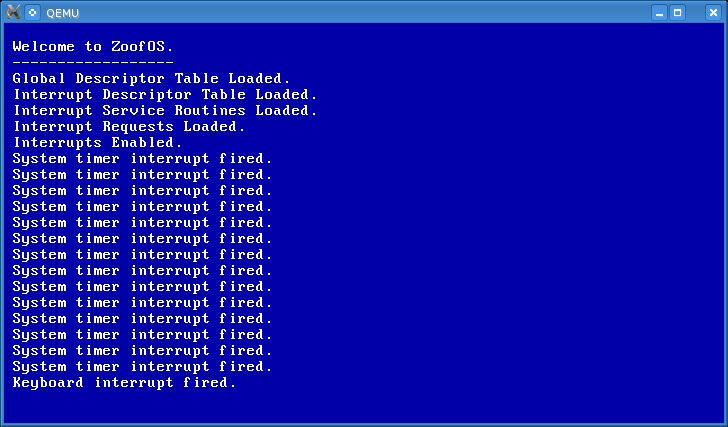Minimize the QEMU window

[659, 13]
